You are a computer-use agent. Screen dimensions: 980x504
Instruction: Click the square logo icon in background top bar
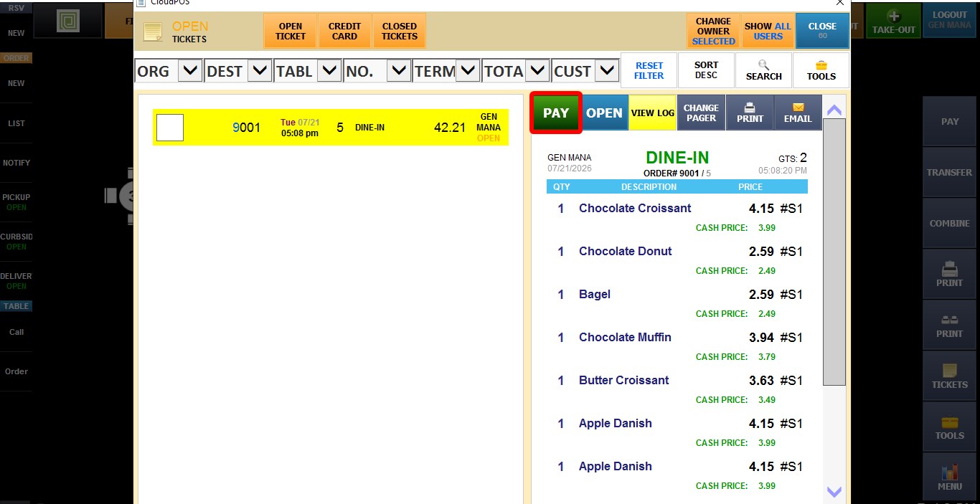tap(67, 22)
